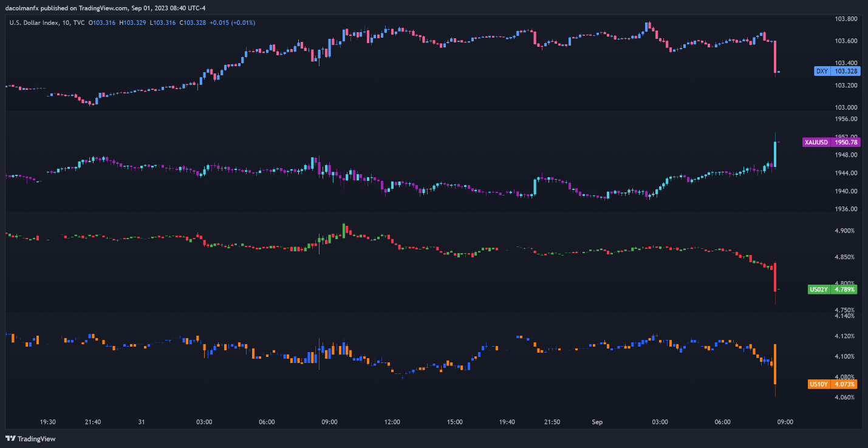
Task: Select the blue DXY symbol tag
Action: click(822, 71)
